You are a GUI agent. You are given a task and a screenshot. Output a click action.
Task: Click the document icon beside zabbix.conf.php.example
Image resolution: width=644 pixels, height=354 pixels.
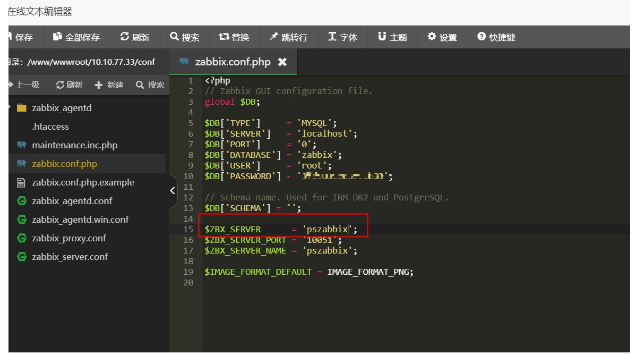(22, 182)
